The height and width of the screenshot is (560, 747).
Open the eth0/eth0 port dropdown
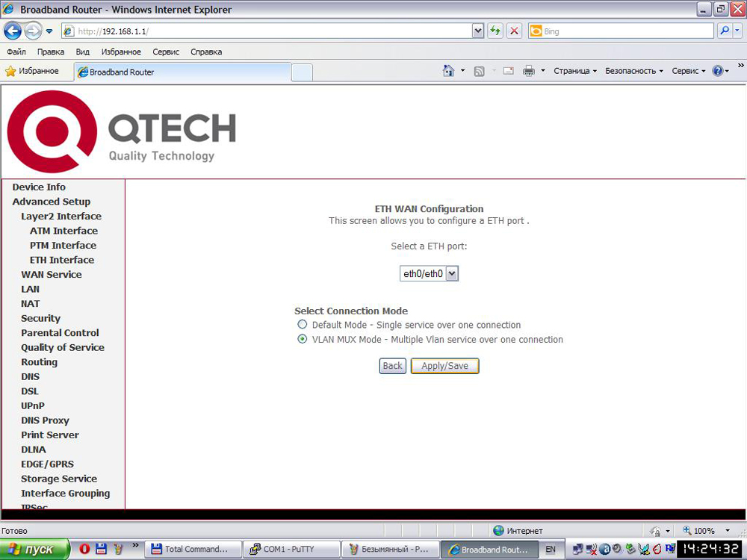[x=429, y=273]
